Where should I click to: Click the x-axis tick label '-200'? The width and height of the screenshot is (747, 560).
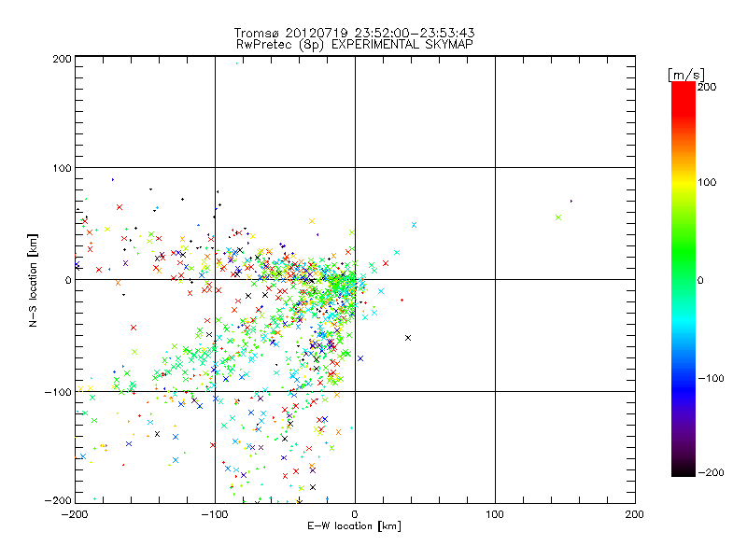pyautogui.click(x=75, y=515)
